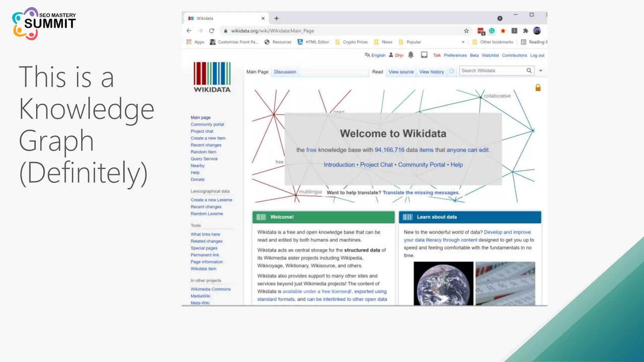Open Community portal in sidebar
The width and height of the screenshot is (644, 362).
coord(207,124)
